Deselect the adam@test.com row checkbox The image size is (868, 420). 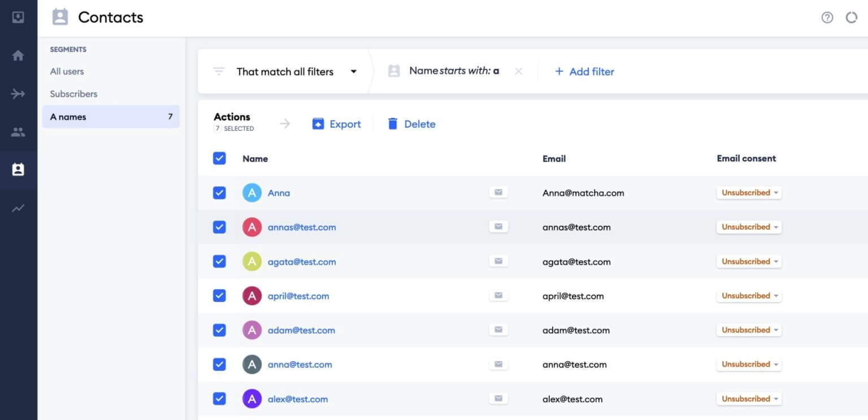tap(219, 330)
